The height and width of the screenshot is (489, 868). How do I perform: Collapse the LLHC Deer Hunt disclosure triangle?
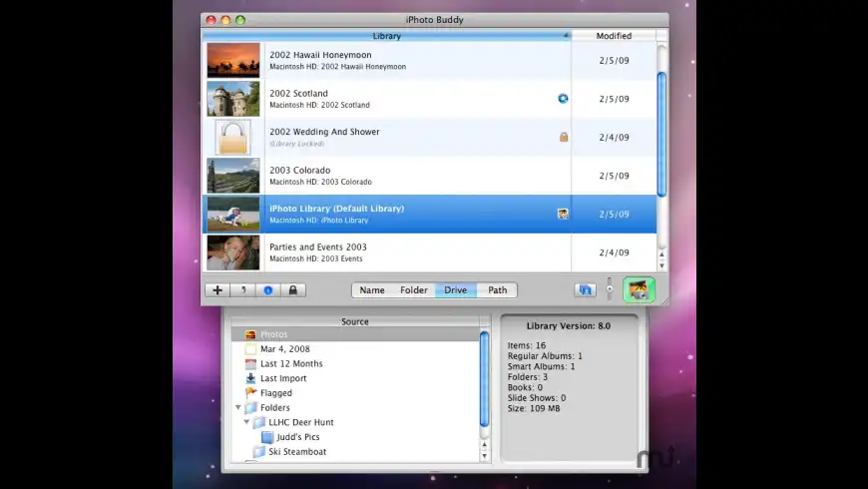(246, 422)
